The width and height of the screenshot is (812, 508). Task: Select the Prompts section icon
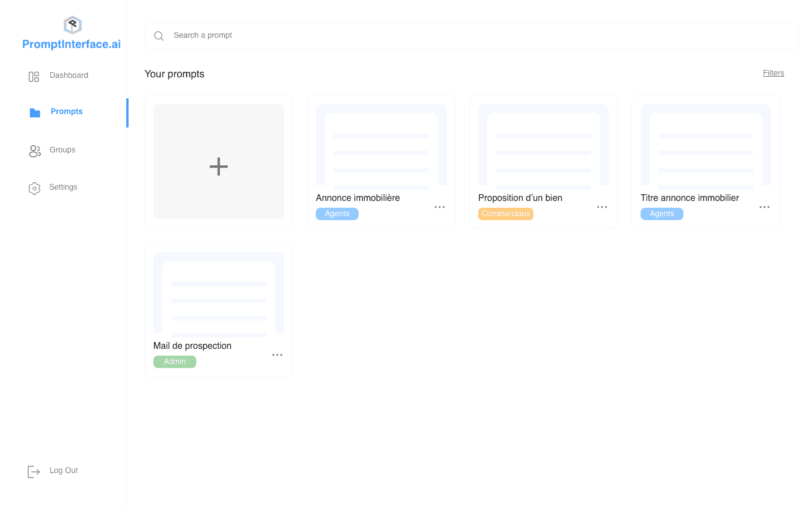pyautogui.click(x=34, y=112)
